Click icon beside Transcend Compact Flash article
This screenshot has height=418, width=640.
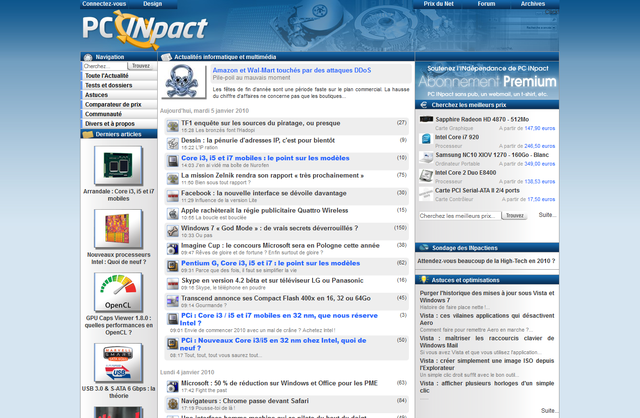[173, 301]
